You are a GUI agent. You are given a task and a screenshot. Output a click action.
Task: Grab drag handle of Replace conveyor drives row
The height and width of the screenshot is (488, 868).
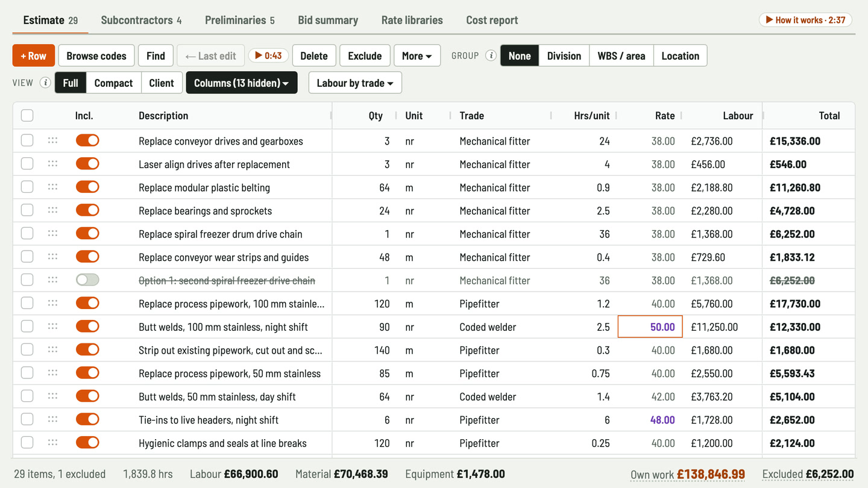pos(52,140)
